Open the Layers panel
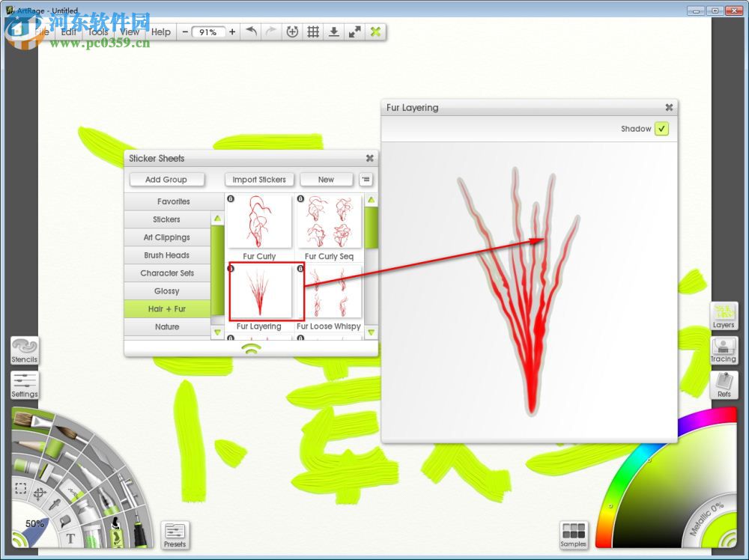 pos(724,315)
